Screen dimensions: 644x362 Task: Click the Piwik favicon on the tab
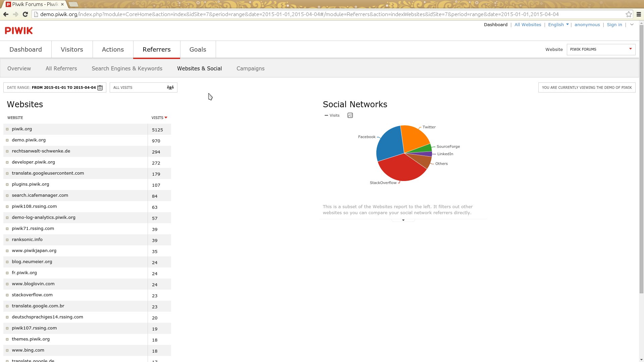(x=8, y=4)
